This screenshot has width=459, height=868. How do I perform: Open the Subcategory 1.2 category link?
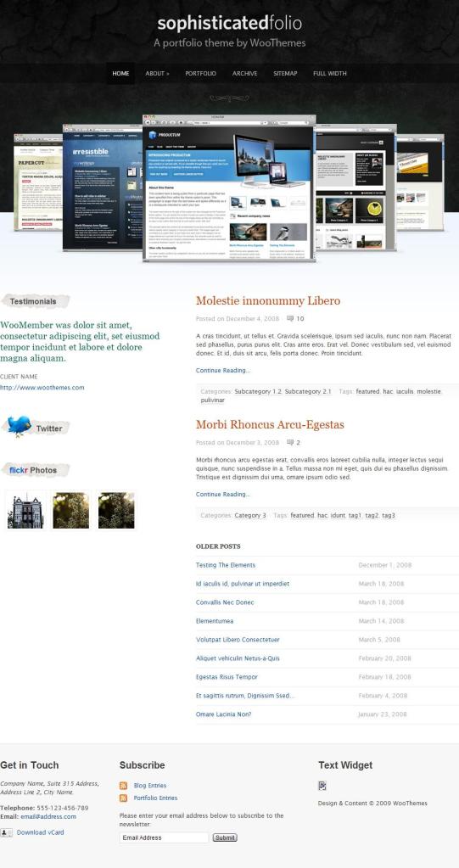(258, 391)
